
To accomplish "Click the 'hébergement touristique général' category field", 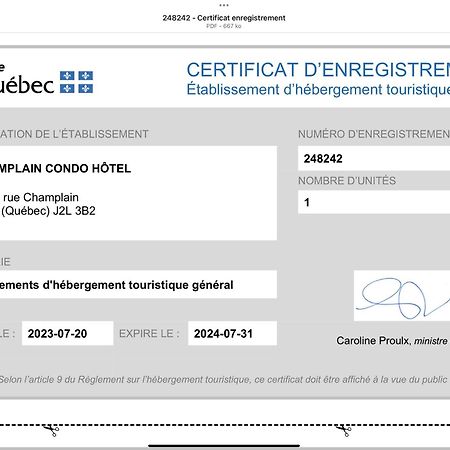I will coord(138,284).
